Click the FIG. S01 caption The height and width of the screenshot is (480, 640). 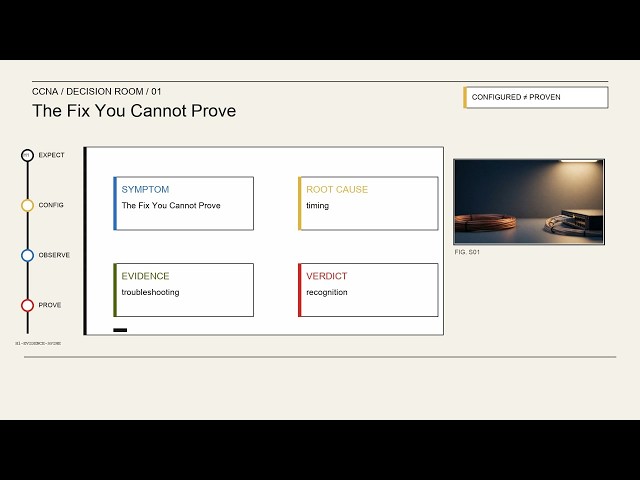[467, 252]
